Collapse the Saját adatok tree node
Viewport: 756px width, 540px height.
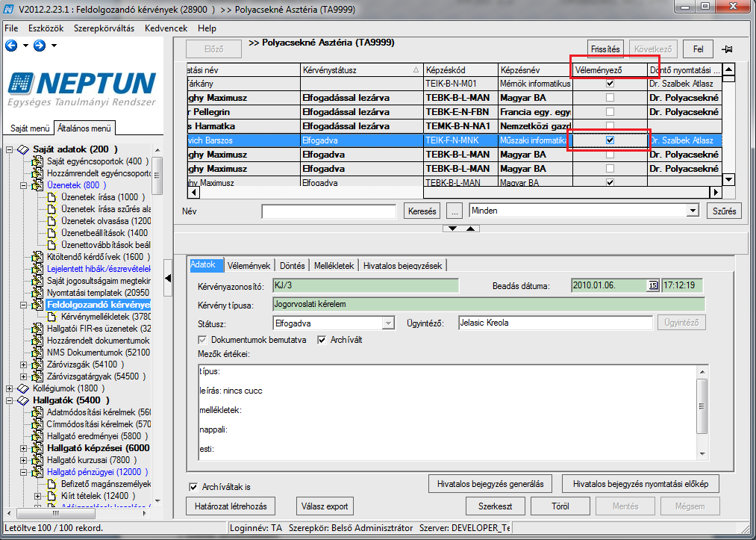pyautogui.click(x=10, y=149)
